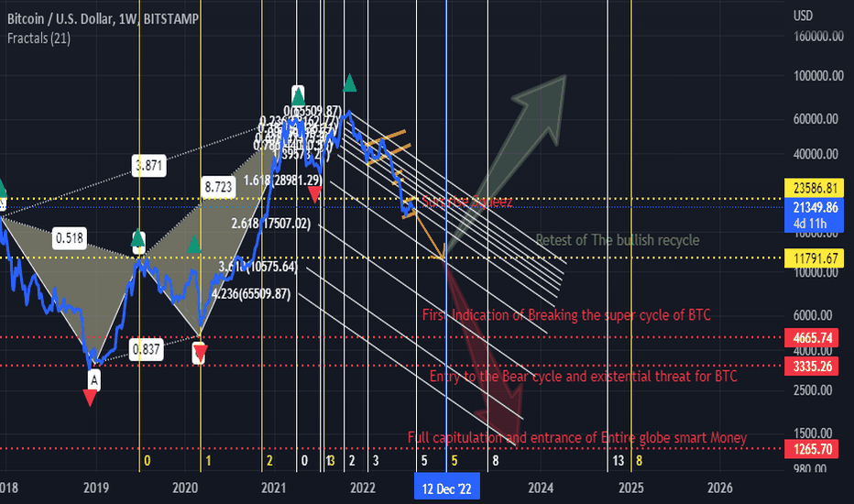Click the 2020 year label on time axis
Screen dimensions: 854x504
coord(185,488)
